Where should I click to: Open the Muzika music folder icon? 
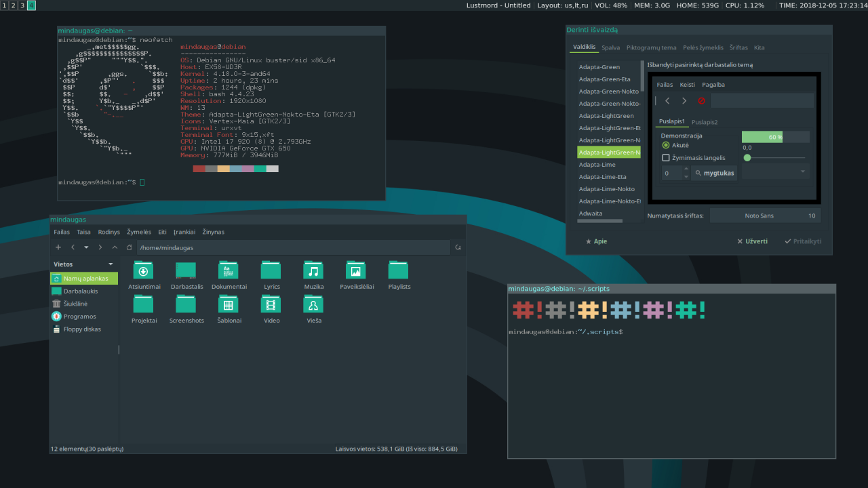[x=313, y=270]
